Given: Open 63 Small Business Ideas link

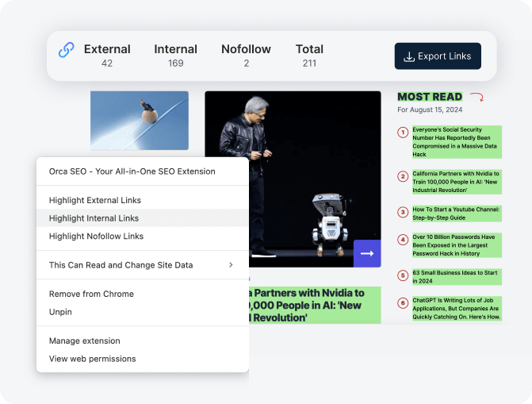Looking at the screenshot, I should tap(457, 277).
